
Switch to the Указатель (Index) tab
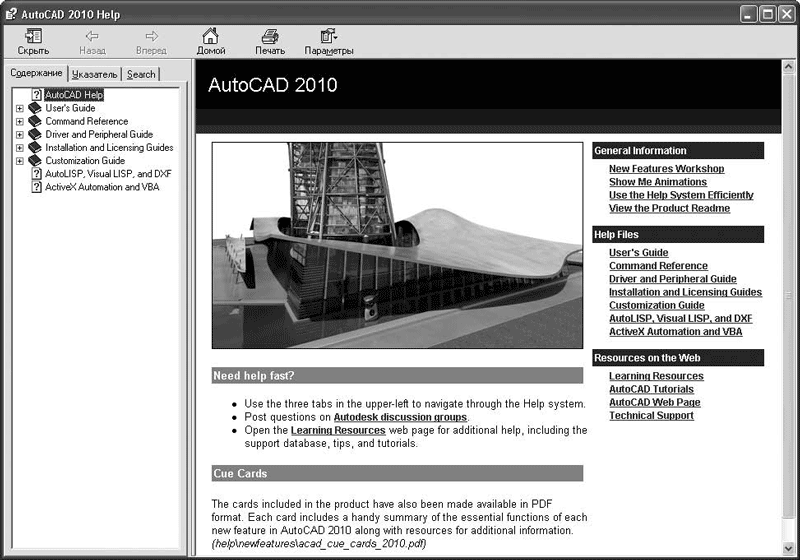coord(95,74)
